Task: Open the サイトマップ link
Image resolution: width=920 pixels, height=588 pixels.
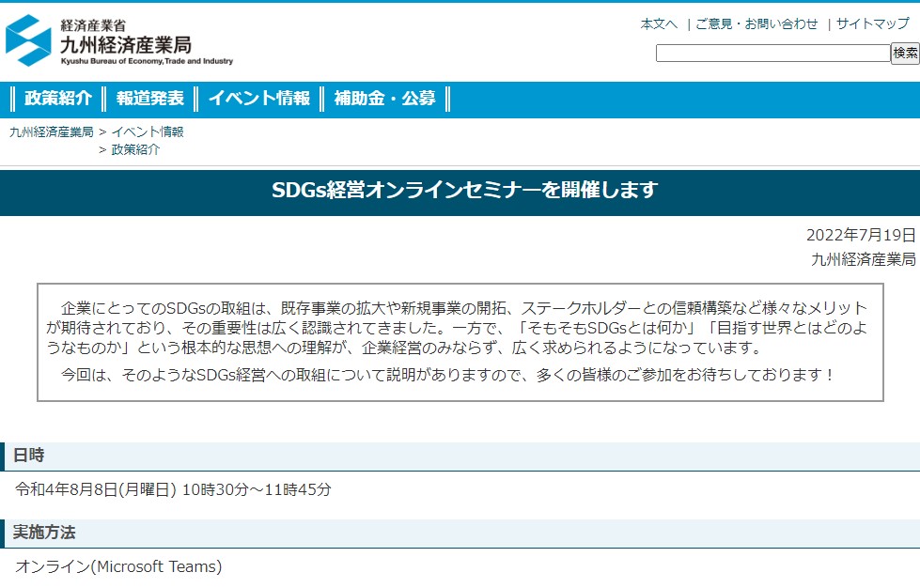Action: 872,24
